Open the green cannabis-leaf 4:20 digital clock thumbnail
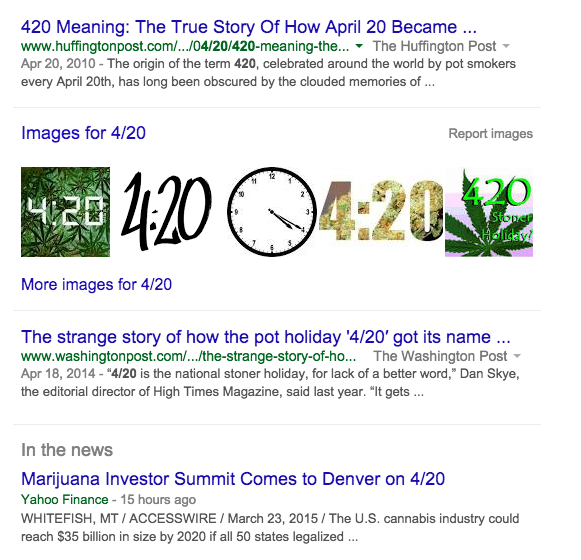This screenshot has height=560, width=581. [x=66, y=212]
